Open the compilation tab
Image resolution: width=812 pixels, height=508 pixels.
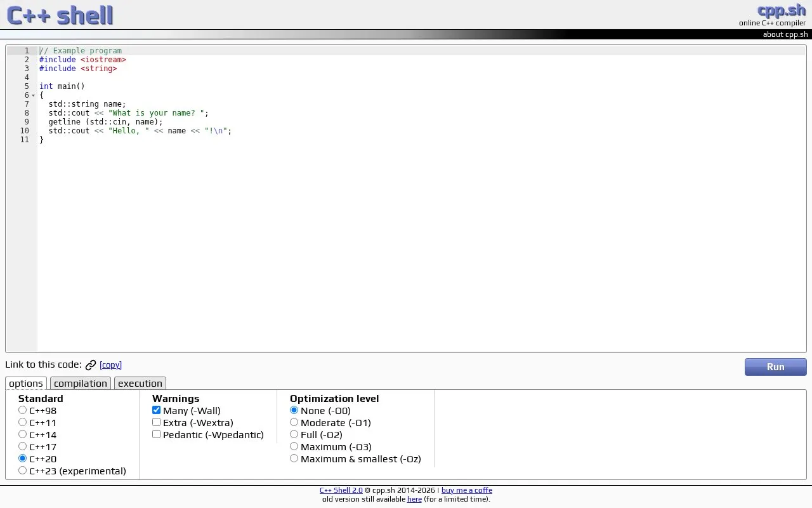81,384
